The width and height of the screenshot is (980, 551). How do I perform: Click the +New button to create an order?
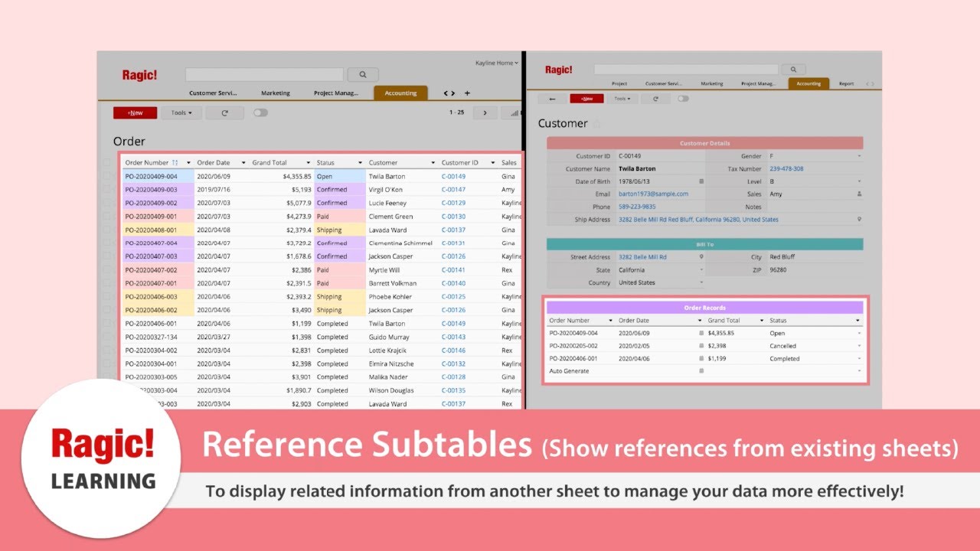click(x=134, y=112)
